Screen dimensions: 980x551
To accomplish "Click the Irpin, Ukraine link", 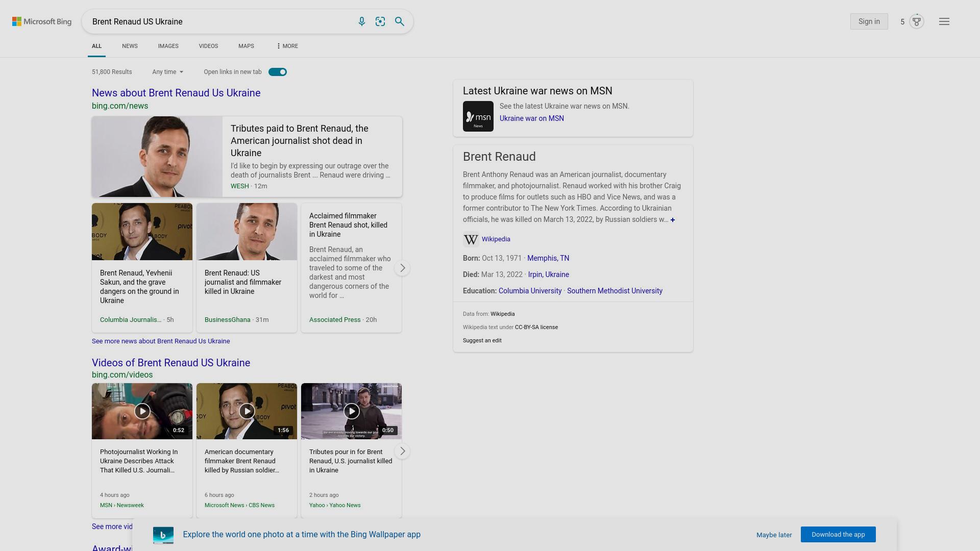I will 548,274.
